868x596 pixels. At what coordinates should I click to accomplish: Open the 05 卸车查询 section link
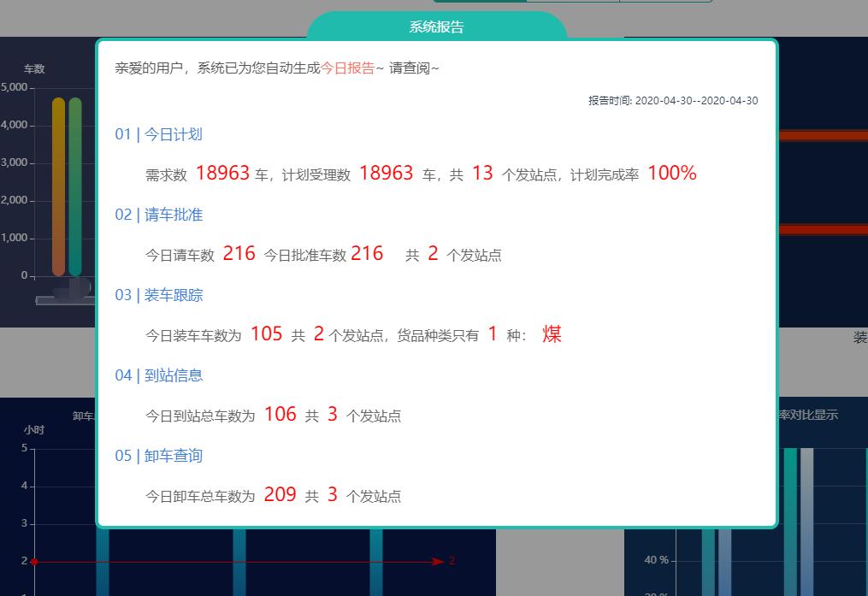(x=158, y=456)
